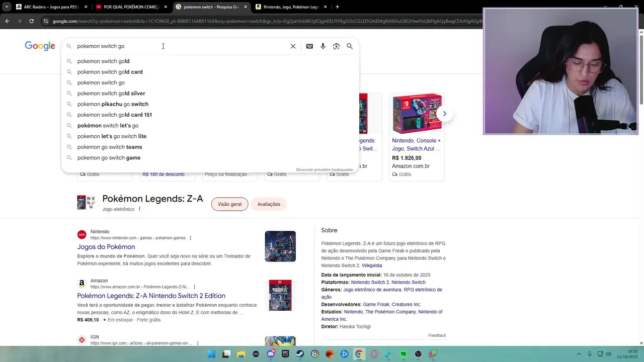Open the Wikipédia link in Sobre panel
644x362 pixels.
[372, 265]
